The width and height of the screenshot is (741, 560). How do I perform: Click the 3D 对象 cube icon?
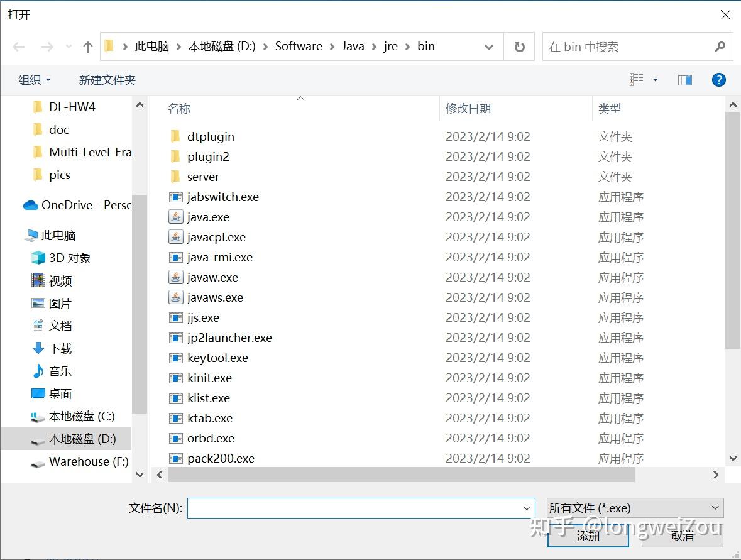point(38,258)
